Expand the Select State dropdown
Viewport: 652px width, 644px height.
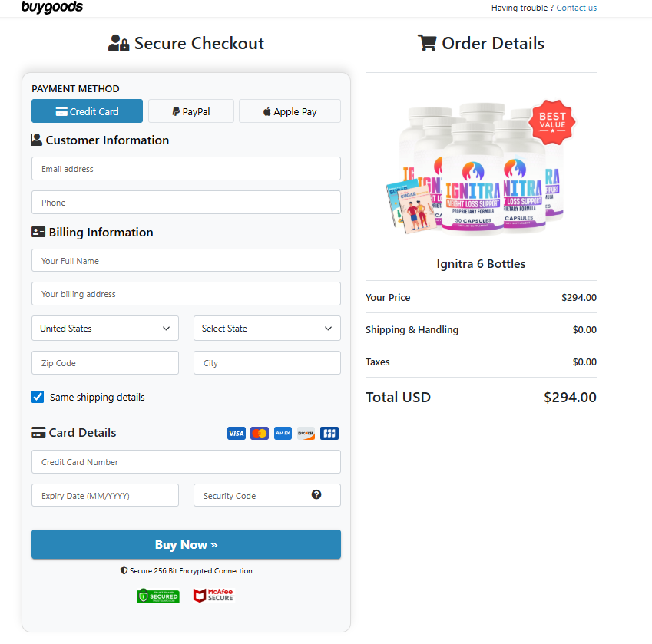pos(266,329)
